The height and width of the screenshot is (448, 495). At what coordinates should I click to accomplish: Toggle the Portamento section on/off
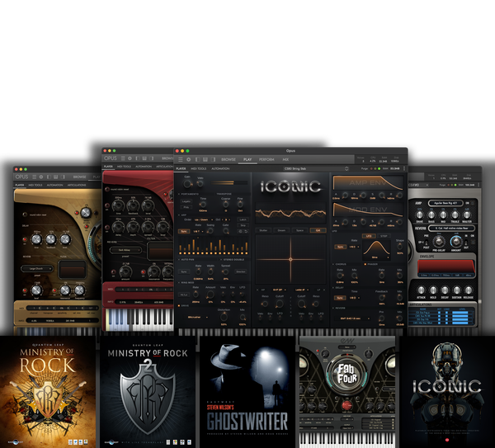(x=179, y=194)
